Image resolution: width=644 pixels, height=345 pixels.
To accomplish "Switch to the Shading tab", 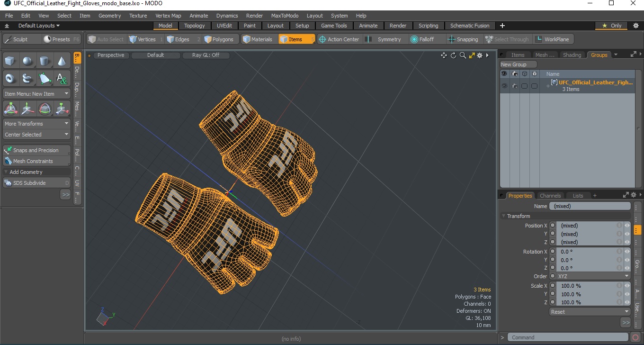I will tap(572, 55).
